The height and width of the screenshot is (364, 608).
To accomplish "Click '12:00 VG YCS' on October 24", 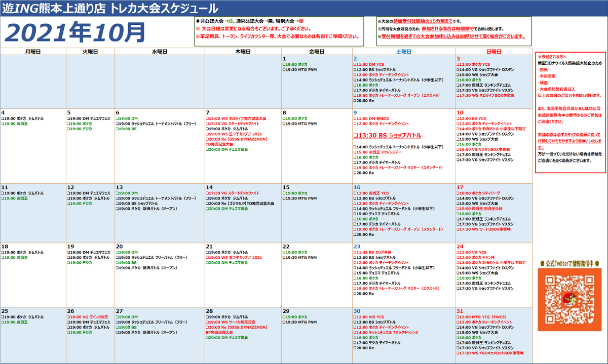I will click(472, 252).
